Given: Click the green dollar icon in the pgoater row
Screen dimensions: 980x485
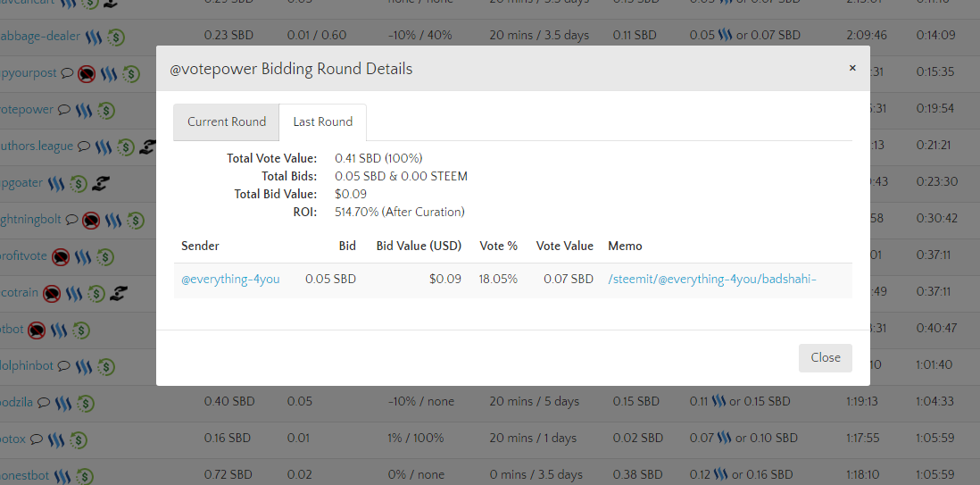Looking at the screenshot, I should pos(79,184).
